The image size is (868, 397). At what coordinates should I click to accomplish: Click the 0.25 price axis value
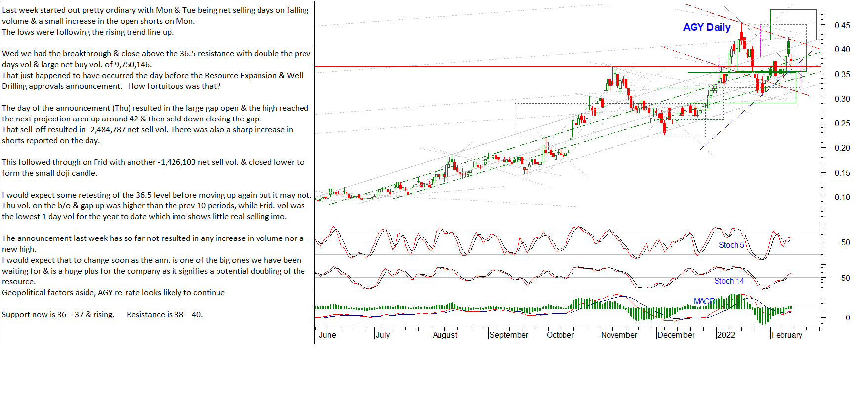point(842,123)
